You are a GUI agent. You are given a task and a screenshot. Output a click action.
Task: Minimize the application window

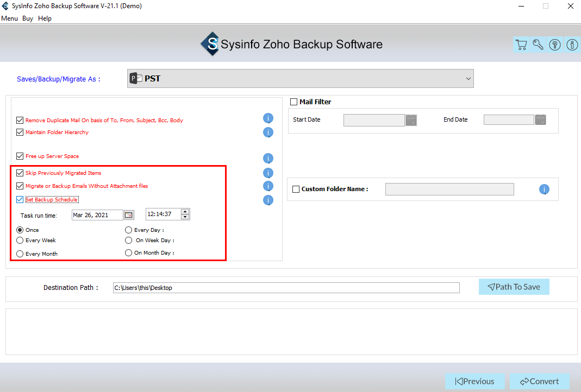coord(521,6)
